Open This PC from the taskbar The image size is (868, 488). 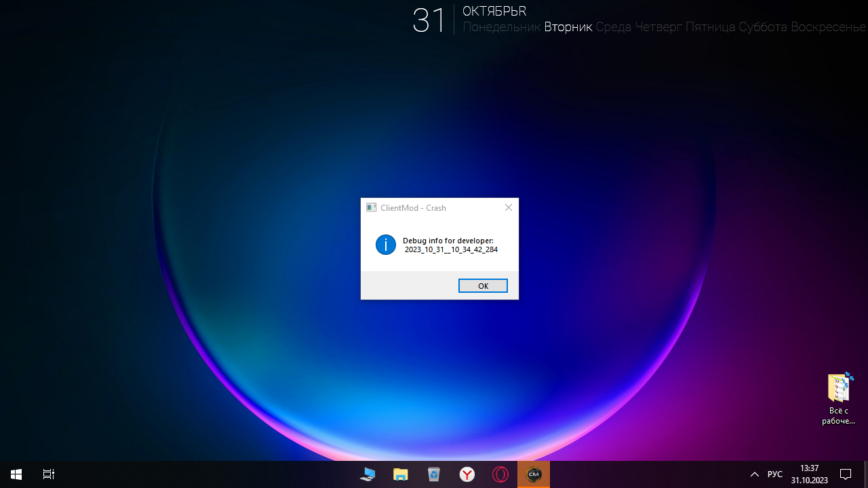tap(368, 474)
